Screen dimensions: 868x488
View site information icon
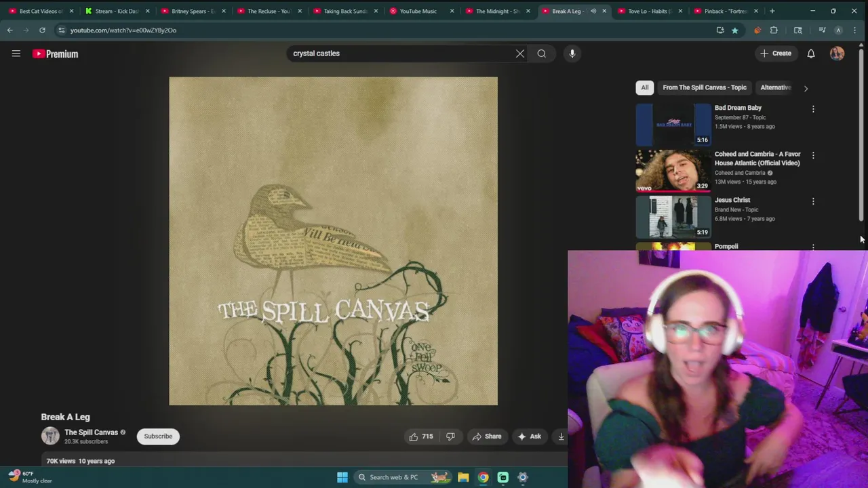click(x=61, y=30)
